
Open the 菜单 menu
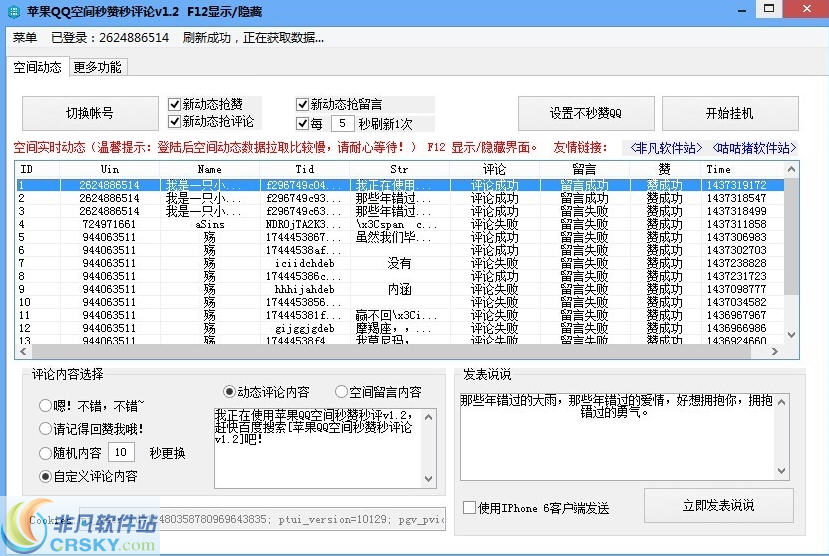pyautogui.click(x=24, y=38)
